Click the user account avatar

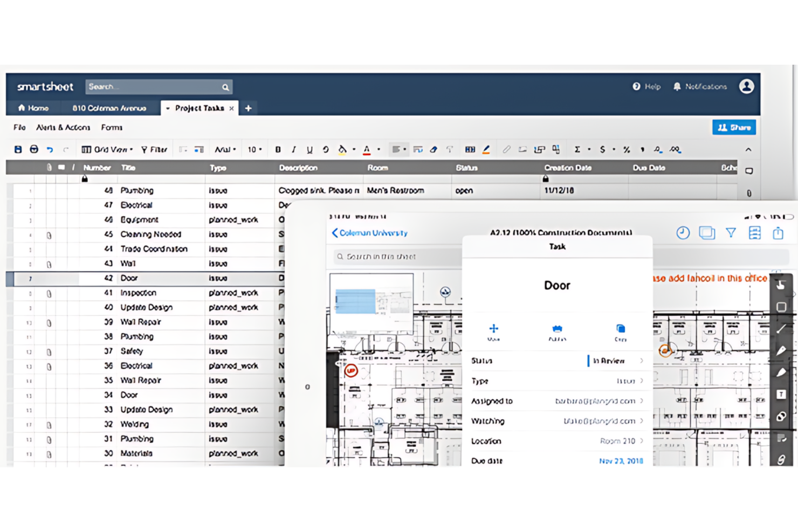[x=747, y=86]
